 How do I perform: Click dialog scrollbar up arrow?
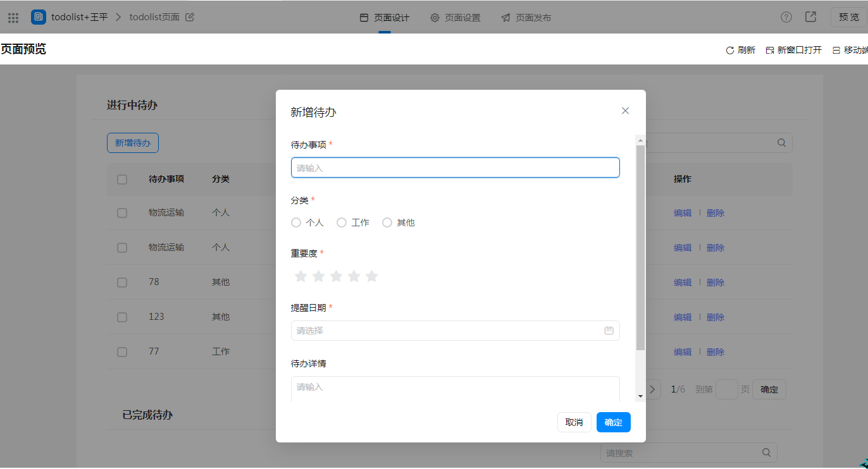(x=640, y=140)
